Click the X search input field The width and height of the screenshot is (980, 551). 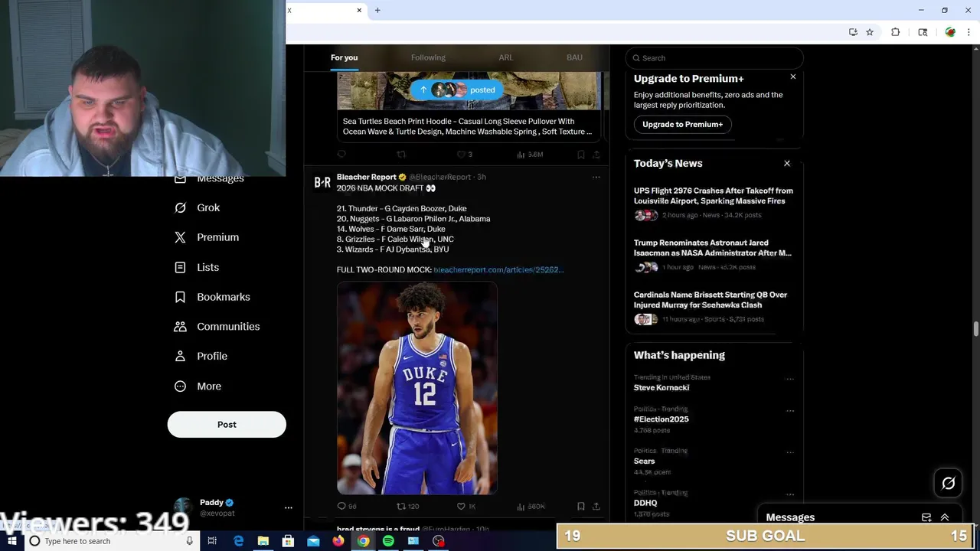(x=715, y=57)
